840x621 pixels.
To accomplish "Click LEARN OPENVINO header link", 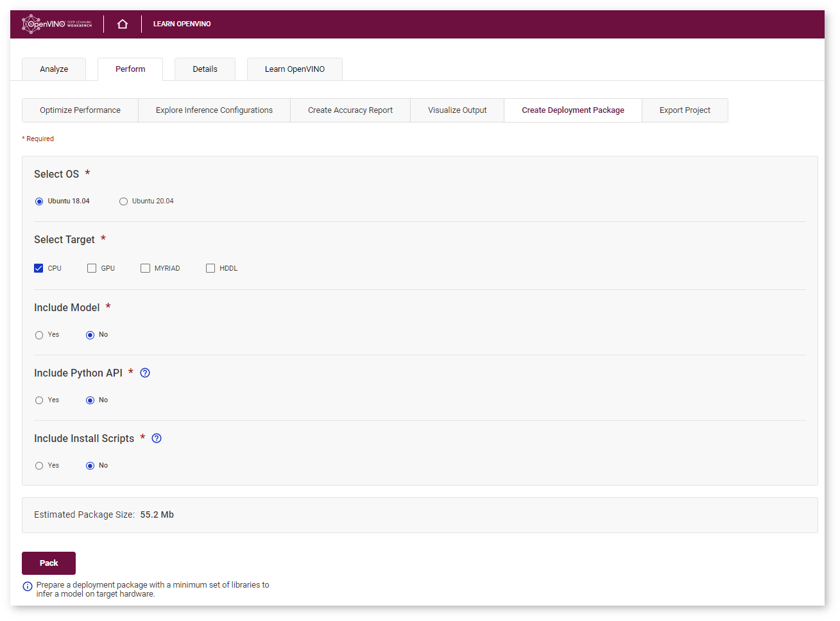I will tap(182, 24).
